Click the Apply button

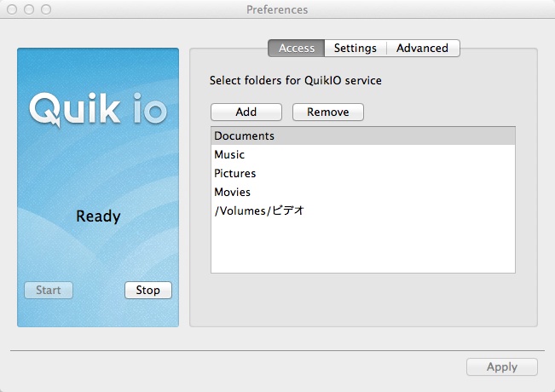pos(501,366)
